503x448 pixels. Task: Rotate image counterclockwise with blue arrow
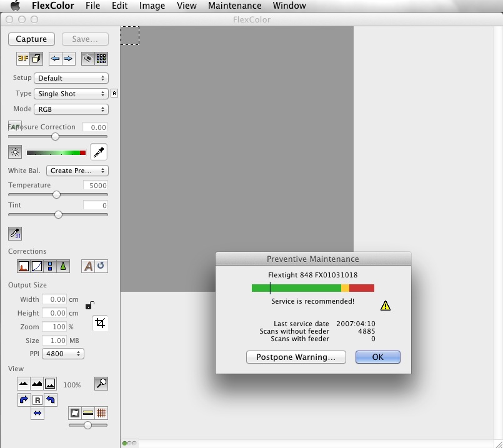51,400
